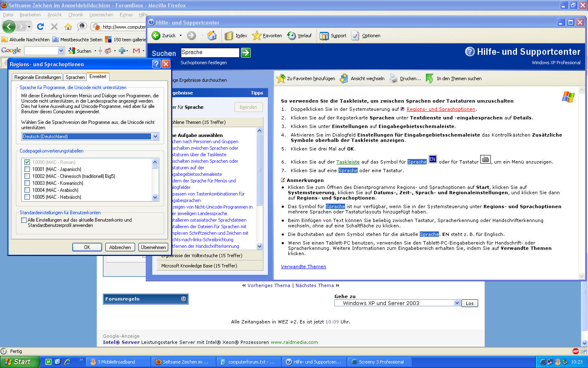This screenshot has width=588, height=368.
Task: Go back in Firefox using green arrow
Action: (x=9, y=27)
